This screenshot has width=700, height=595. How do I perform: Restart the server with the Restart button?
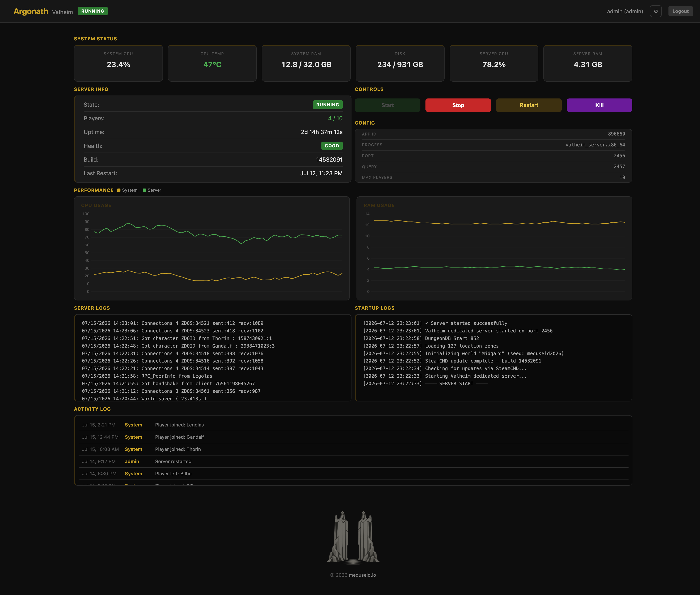(528, 105)
